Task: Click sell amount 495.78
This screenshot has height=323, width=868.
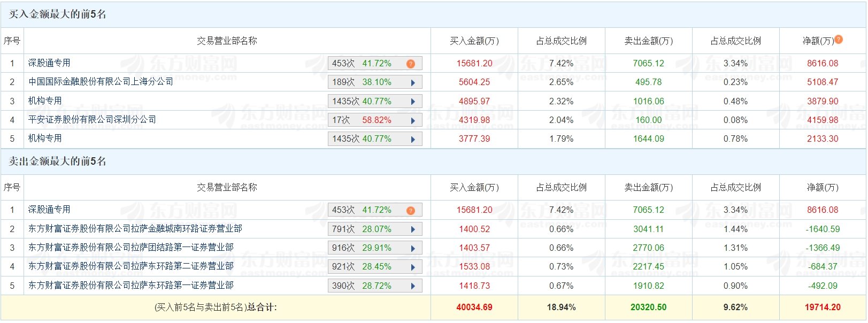Action: (x=649, y=82)
